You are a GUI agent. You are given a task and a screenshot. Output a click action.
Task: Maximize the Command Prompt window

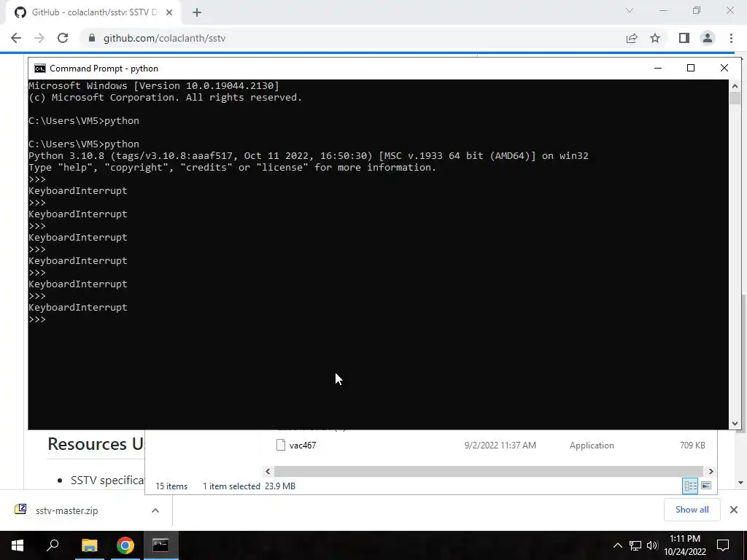[691, 68]
